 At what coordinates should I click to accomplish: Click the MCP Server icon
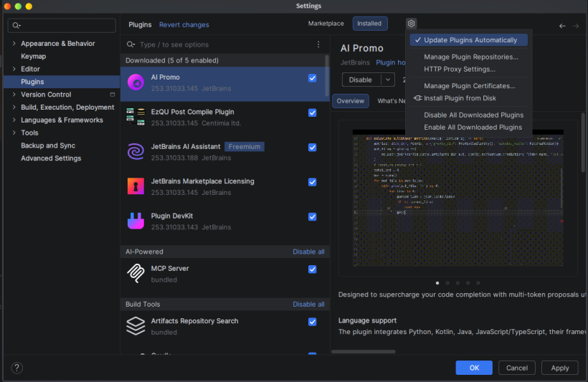coord(136,273)
